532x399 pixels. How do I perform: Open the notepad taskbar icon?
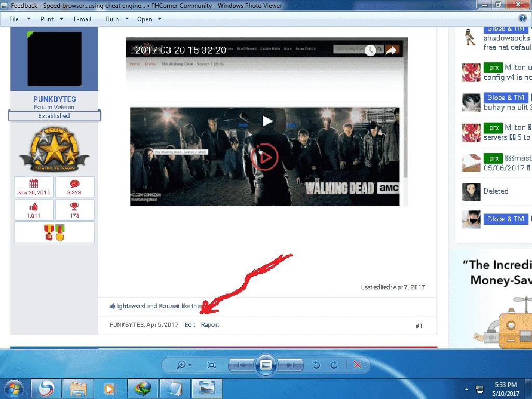tap(175, 389)
